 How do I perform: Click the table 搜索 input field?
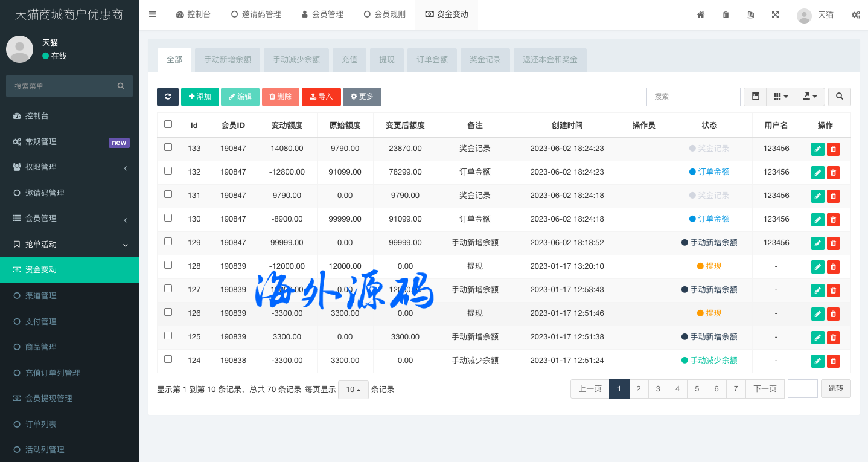click(x=693, y=97)
